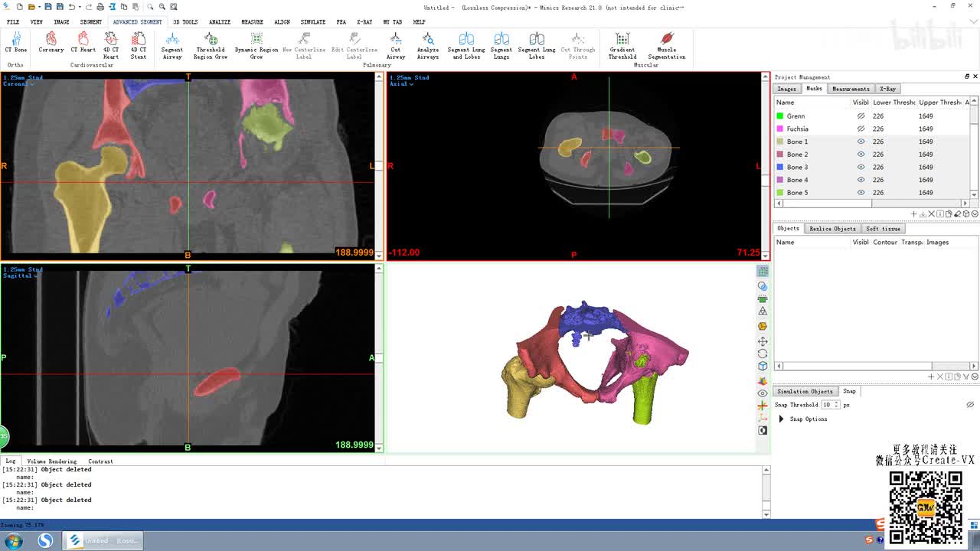
Task: Select the 4D CT Stent tool
Action: coord(139,46)
